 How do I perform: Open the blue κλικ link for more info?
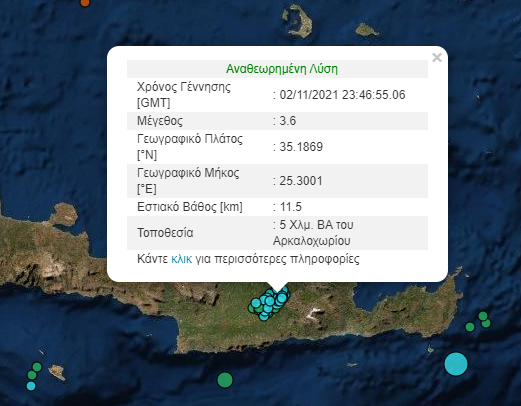tap(182, 259)
